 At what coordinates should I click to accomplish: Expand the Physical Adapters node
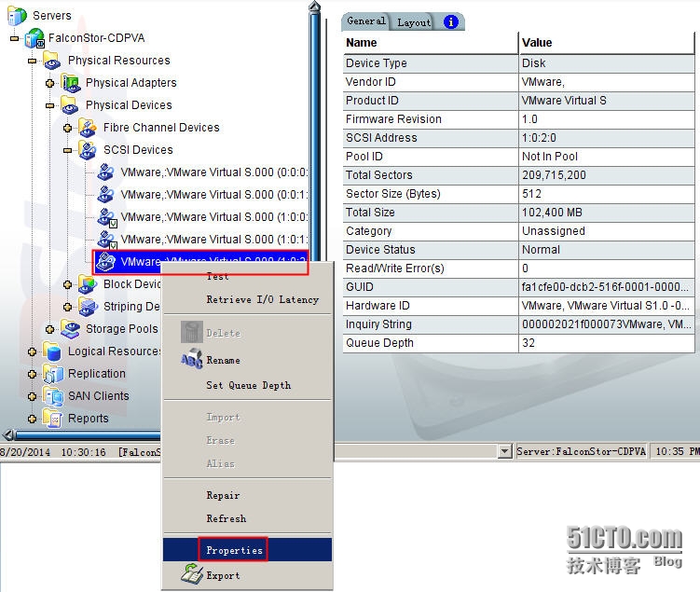point(49,84)
